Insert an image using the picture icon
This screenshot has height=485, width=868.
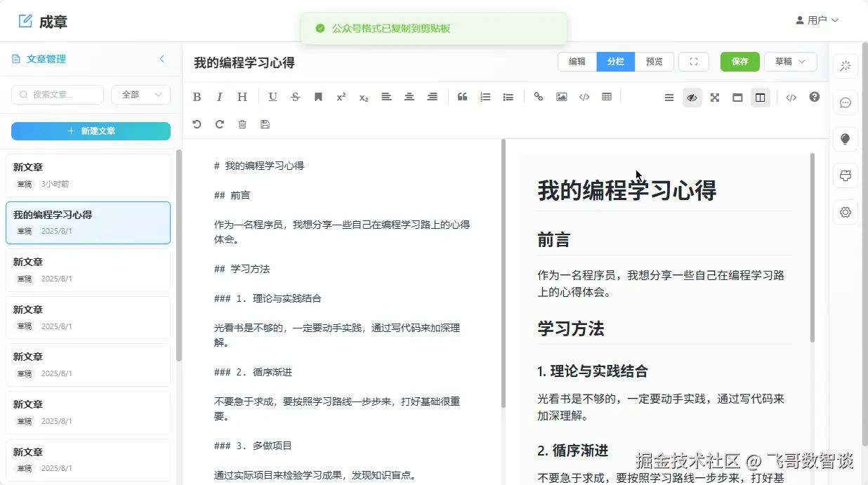(x=561, y=98)
